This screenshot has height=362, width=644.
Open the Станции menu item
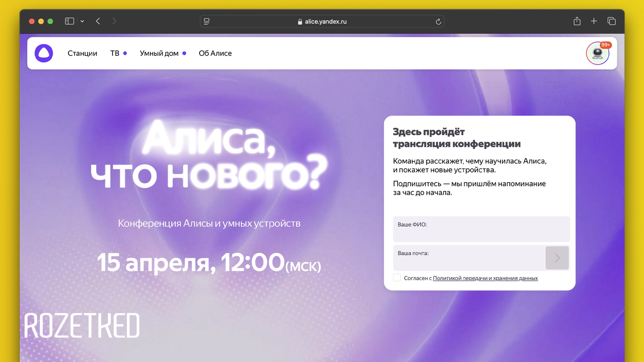tap(82, 53)
